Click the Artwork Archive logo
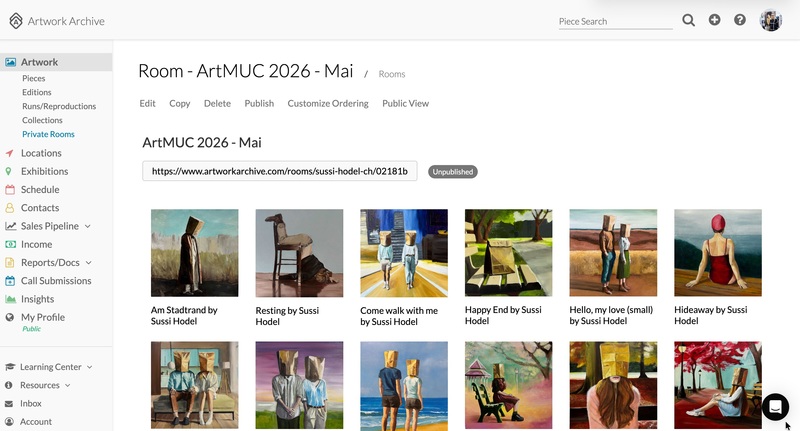Image resolution: width=800 pixels, height=431 pixels. click(x=57, y=21)
